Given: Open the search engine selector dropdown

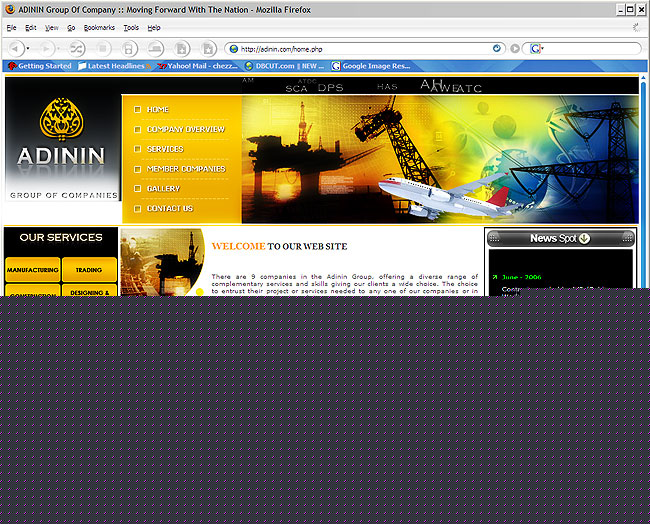Looking at the screenshot, I should coord(537,48).
